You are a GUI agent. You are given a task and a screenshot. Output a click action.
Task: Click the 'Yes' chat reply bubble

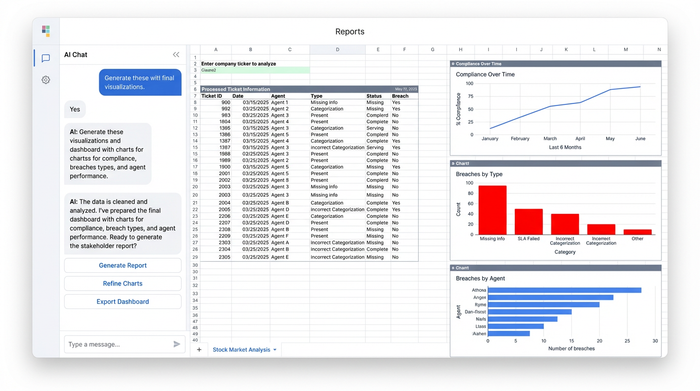point(75,109)
